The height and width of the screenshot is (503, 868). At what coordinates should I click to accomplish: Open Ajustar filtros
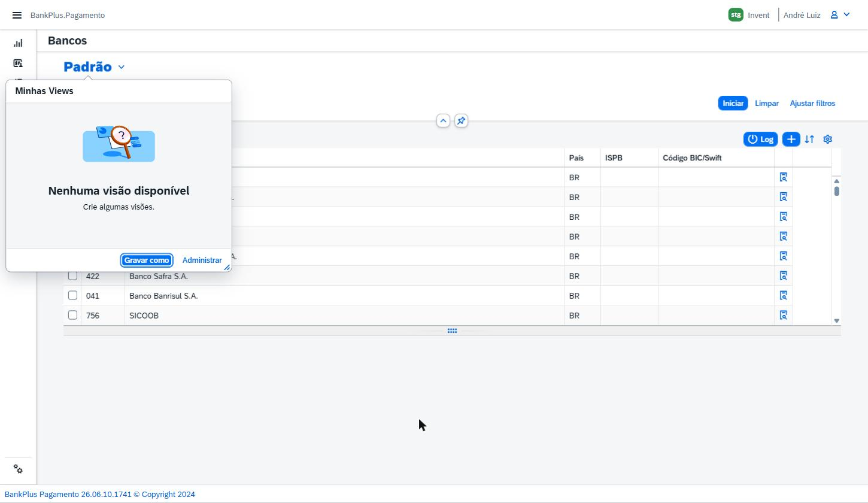click(812, 103)
